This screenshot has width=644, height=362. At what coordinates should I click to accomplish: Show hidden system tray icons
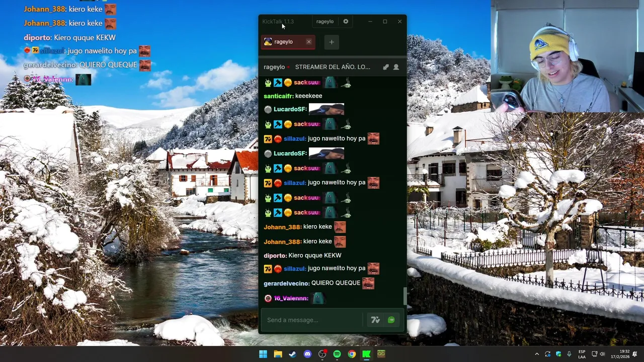(x=537, y=354)
